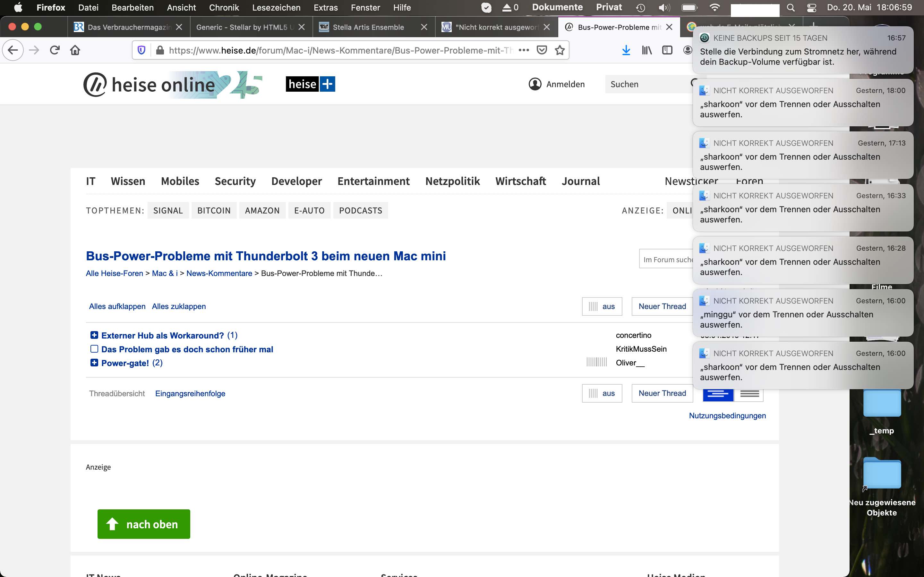Open the library bookmarks icon
The width and height of the screenshot is (924, 577).
[x=646, y=50]
